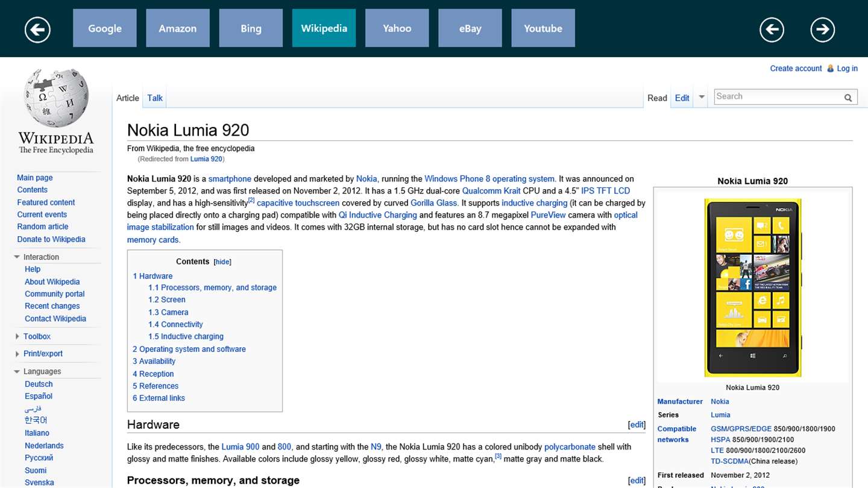Viewport: 868px width, 488px height.
Task: Select the Wikipedia tile
Action: [x=324, y=28]
